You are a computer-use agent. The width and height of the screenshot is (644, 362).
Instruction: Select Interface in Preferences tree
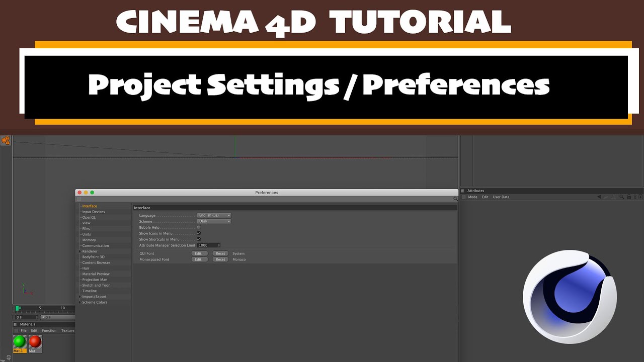pos(90,206)
